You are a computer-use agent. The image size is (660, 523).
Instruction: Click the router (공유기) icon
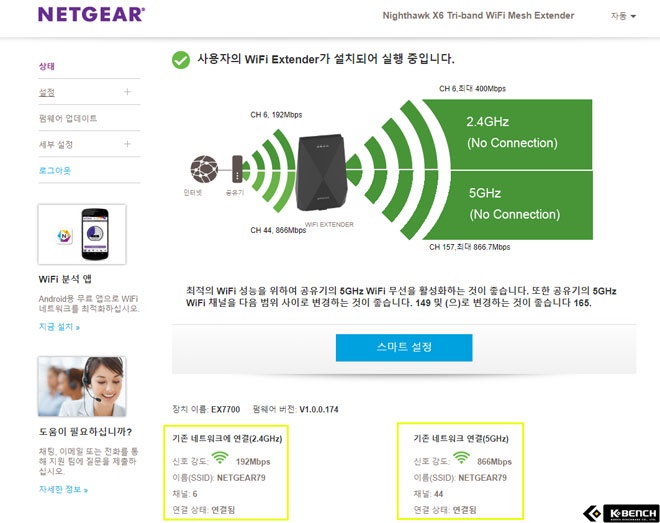[237, 169]
